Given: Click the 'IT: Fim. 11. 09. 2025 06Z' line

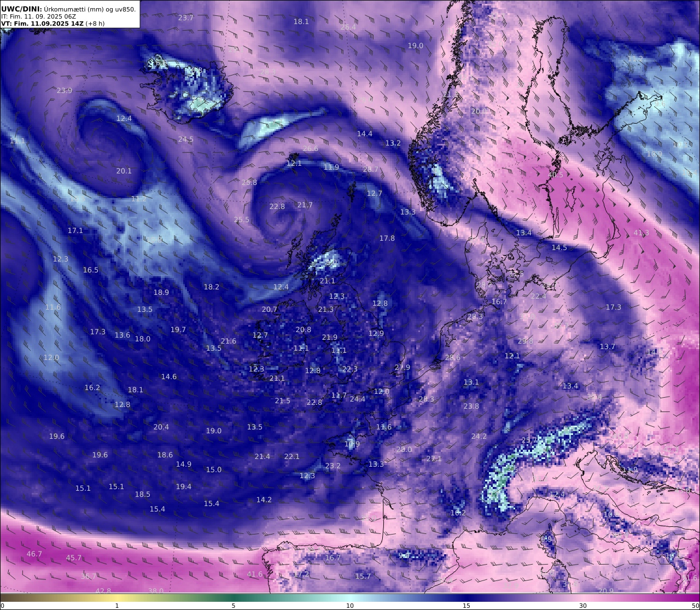Looking at the screenshot, I should point(39,16).
